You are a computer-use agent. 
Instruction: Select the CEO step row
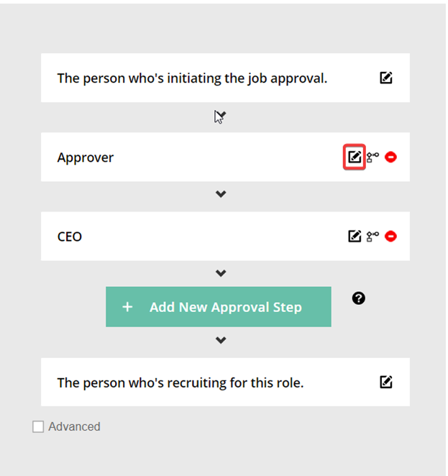pyautogui.click(x=225, y=236)
